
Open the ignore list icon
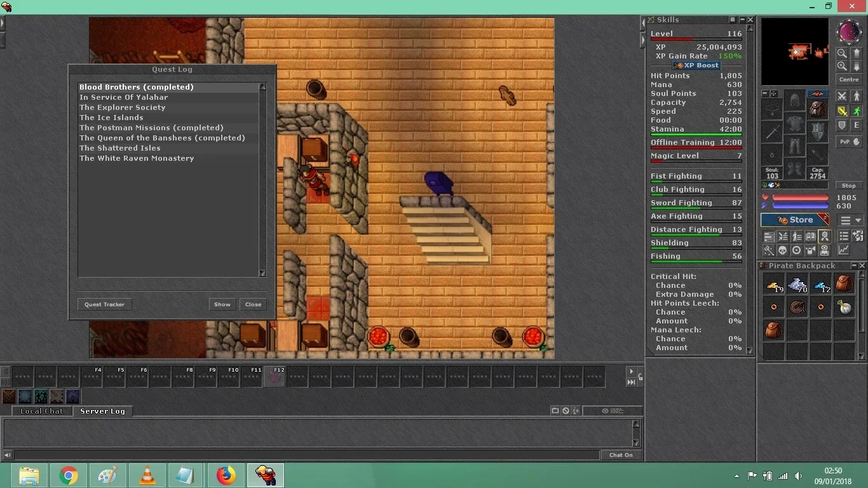pos(566,410)
